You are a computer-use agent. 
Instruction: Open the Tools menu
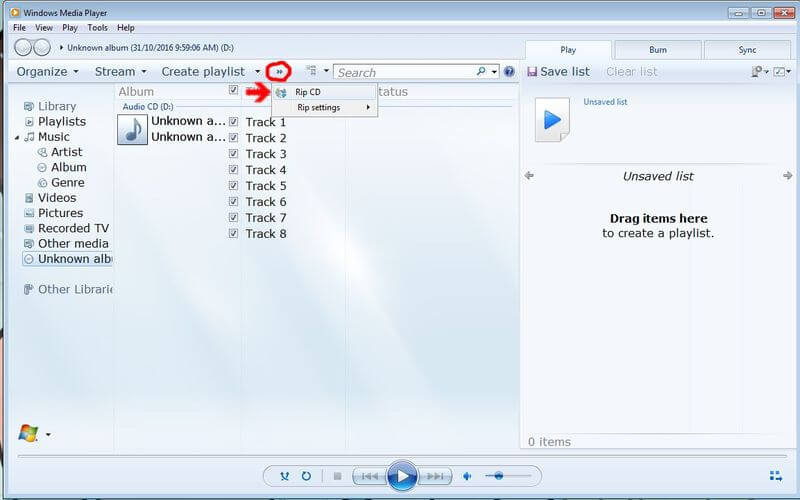(x=97, y=28)
